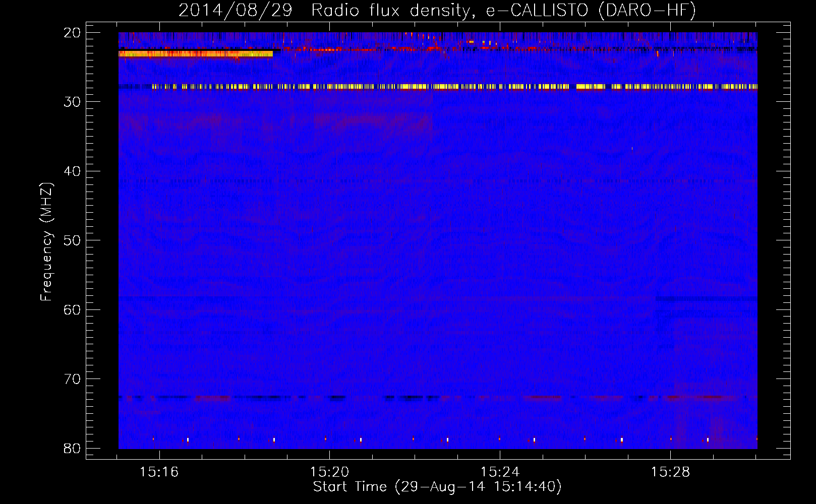Click the 15:16 time tick label

tap(159, 472)
